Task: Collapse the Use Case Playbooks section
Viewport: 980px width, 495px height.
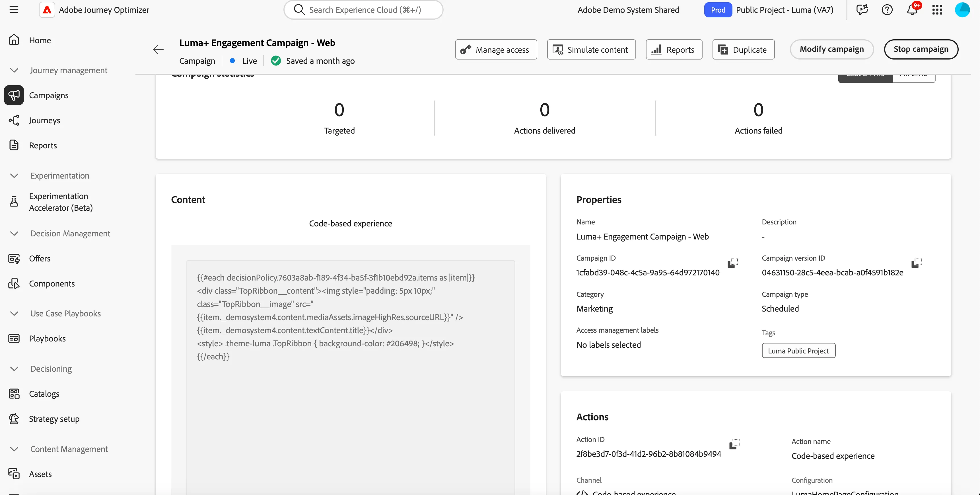Action: (14, 314)
